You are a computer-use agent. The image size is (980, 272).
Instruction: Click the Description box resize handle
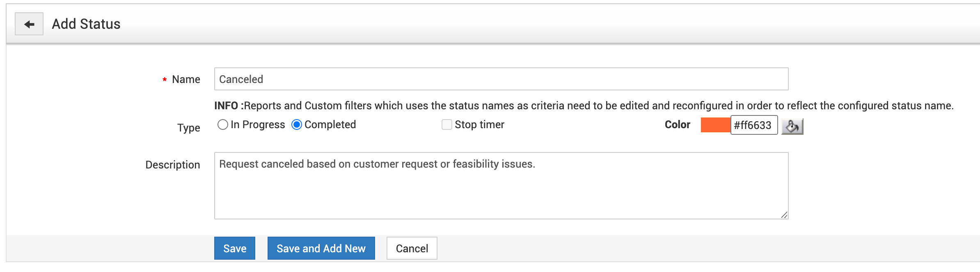click(784, 215)
